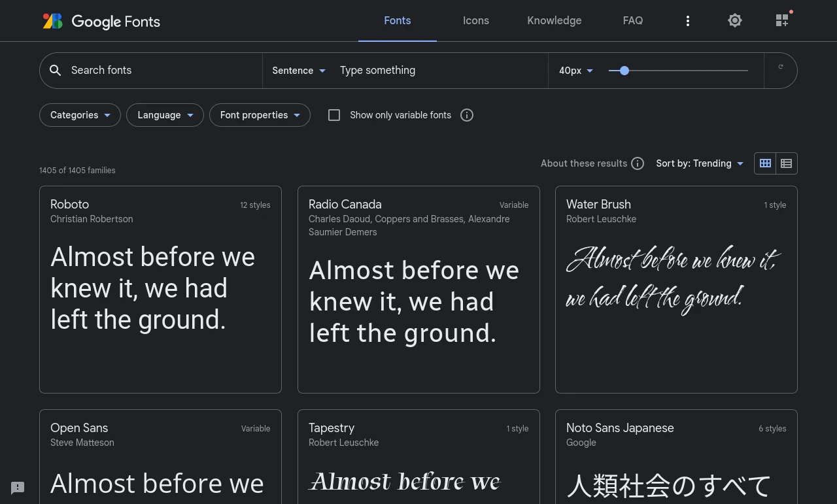
Task: Click 'Google' author under Noto Sans Japanese
Action: point(581,443)
